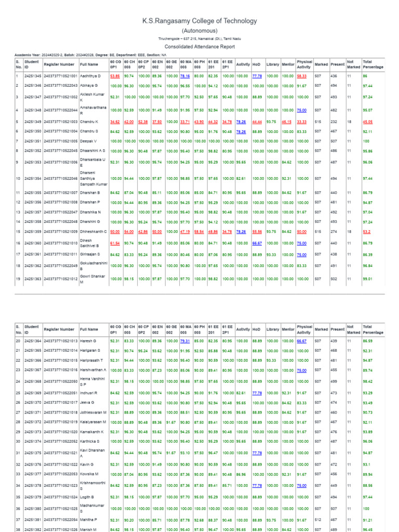Open Chandru K's underlined 42.00 value
The width and height of the screenshot is (399, 532).
pos(129,122)
